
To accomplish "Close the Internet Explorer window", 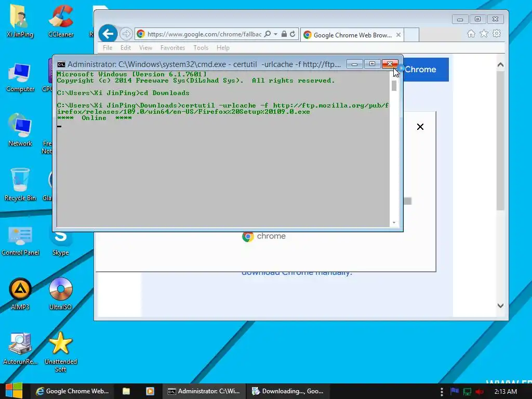I will pyautogui.click(x=495, y=19).
